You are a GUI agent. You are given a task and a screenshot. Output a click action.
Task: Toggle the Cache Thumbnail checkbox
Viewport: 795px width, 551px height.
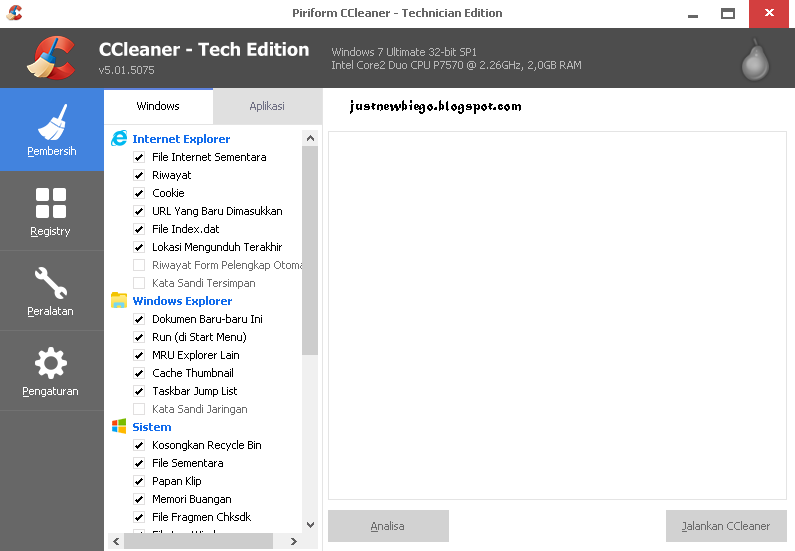point(139,373)
